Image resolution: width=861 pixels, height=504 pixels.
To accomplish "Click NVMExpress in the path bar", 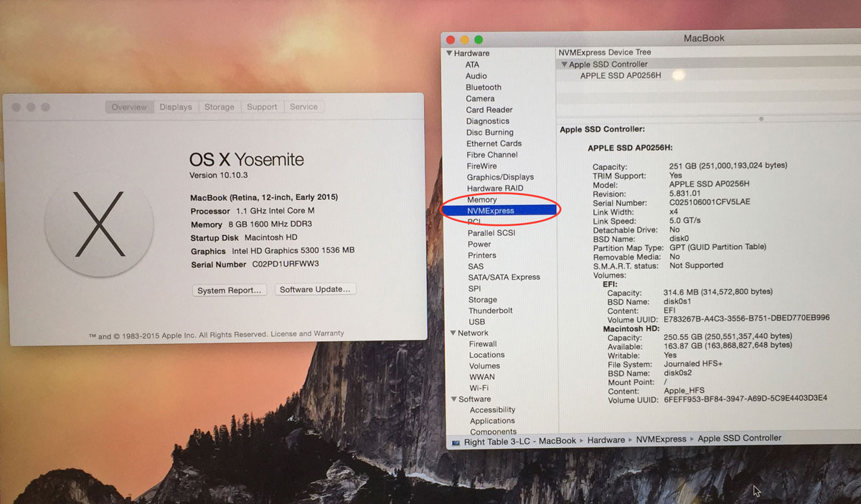I will pyautogui.click(x=661, y=439).
